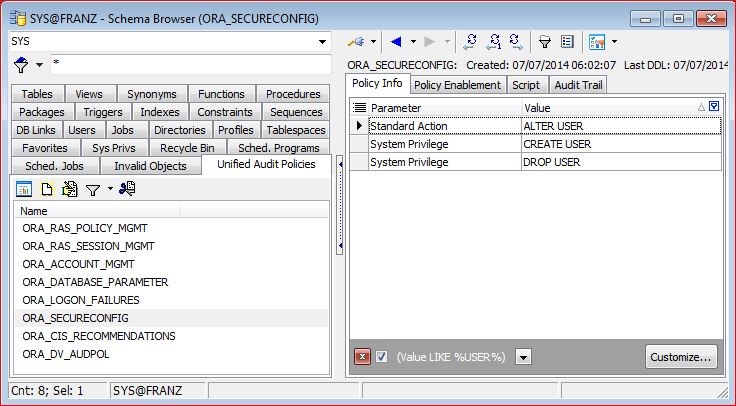
Task: Click the object name filter text field
Action: click(x=191, y=64)
